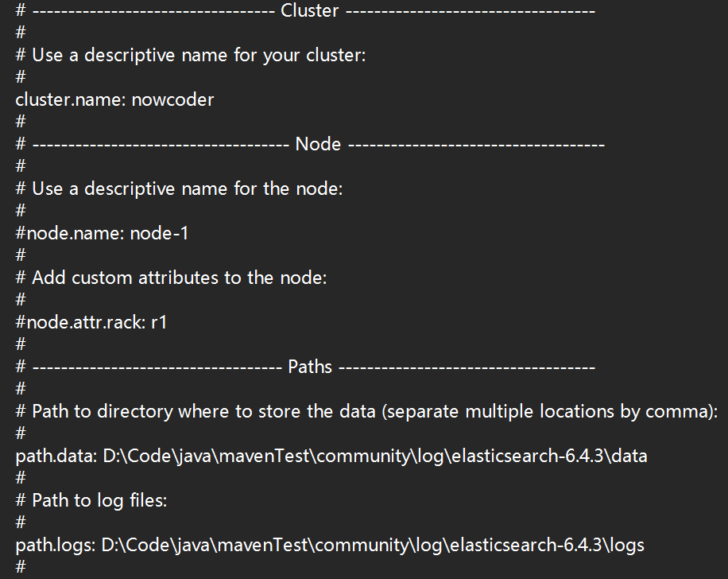Viewport: 728px width, 579px height.
Task: Click the 'Use a descriptive name for your cluster:' comment
Action: point(199,56)
